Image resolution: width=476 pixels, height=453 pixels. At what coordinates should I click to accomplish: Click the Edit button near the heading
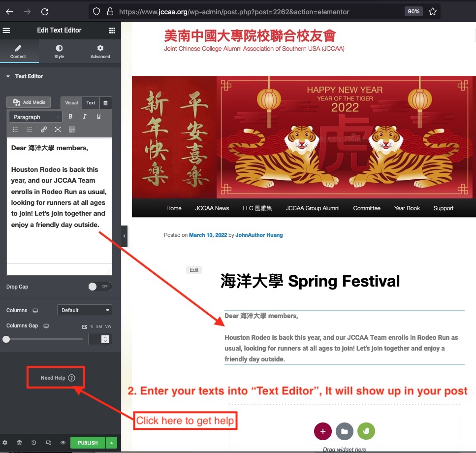194,270
